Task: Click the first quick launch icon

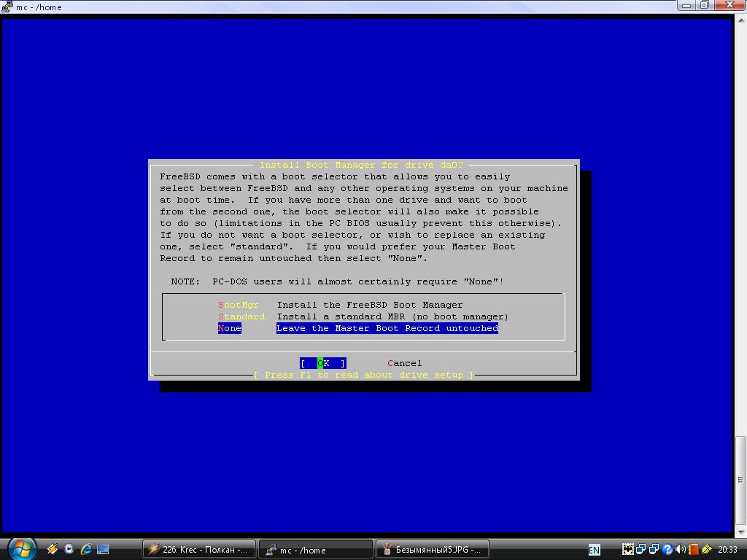Action: pyautogui.click(x=53, y=549)
